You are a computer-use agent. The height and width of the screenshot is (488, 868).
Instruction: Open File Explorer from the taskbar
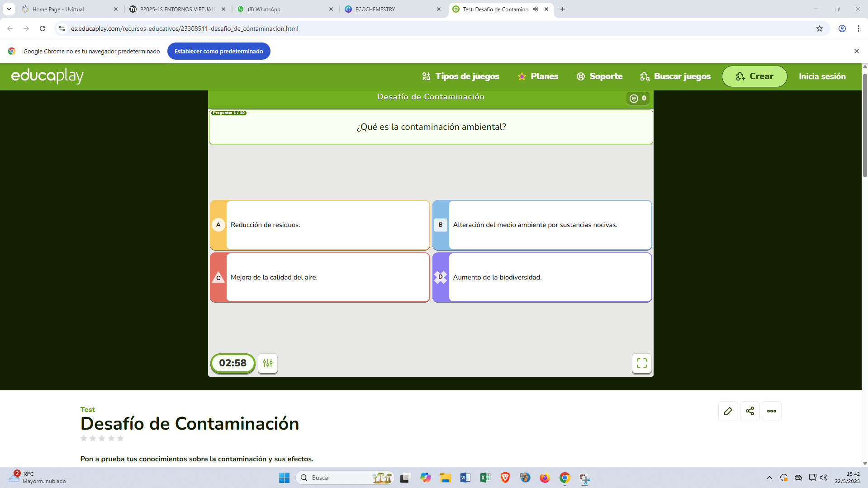[x=446, y=478]
